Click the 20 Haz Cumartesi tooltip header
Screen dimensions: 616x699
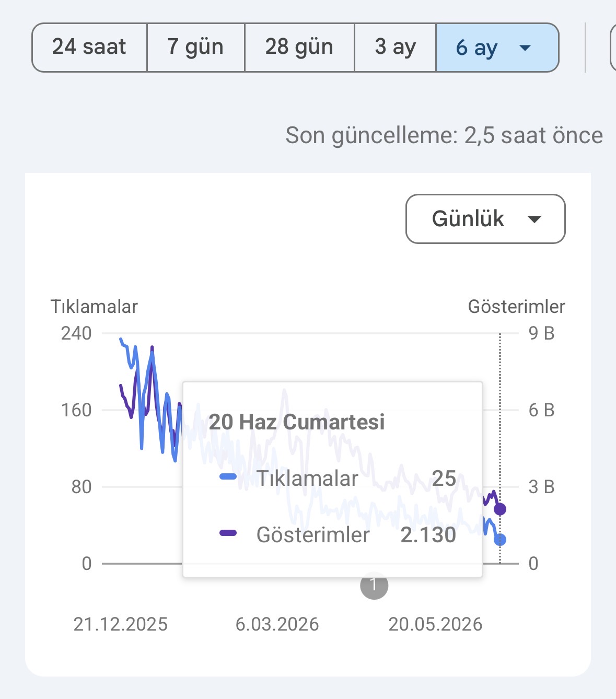pos(297,422)
